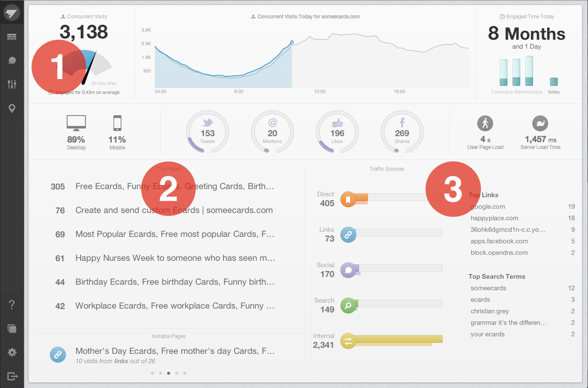Click the blue Links traffic source icon
Screen dimensions: 588x388
(x=348, y=235)
